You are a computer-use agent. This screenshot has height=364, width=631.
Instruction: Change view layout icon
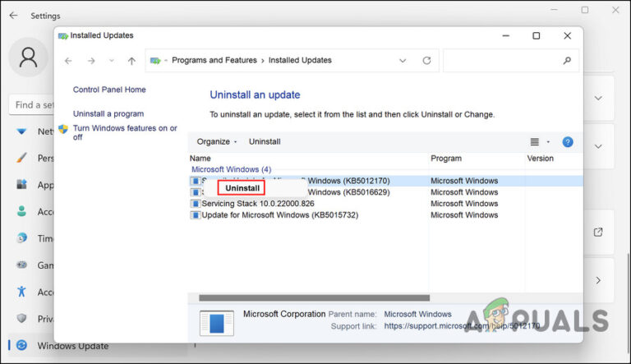534,141
